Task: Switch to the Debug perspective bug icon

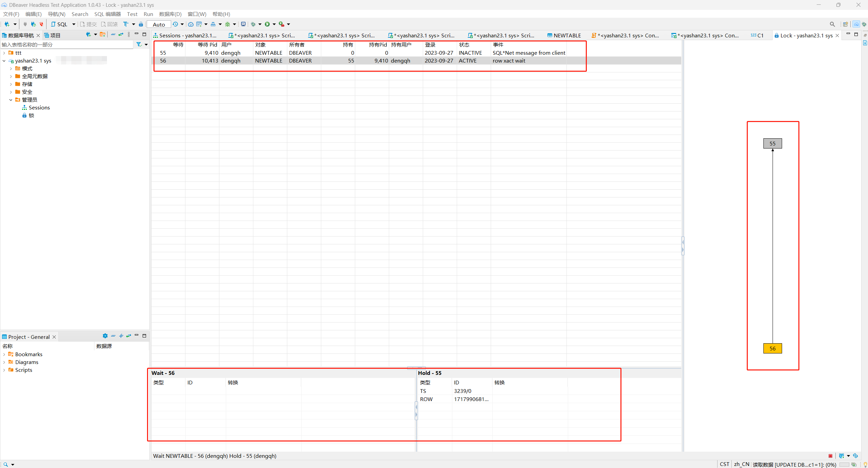Action: [x=864, y=24]
